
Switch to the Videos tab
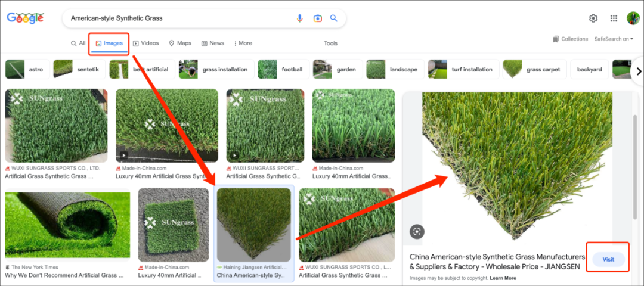pos(146,43)
